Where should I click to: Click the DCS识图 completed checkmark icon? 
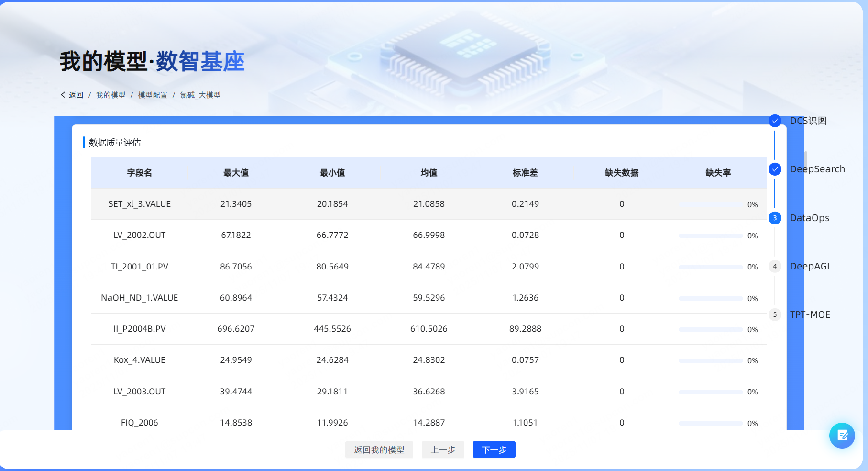(x=775, y=121)
